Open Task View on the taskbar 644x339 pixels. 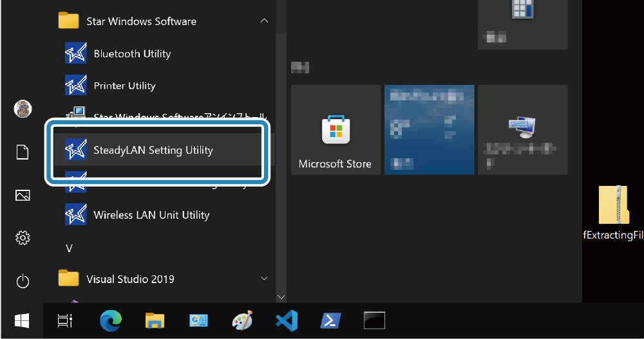(x=64, y=320)
